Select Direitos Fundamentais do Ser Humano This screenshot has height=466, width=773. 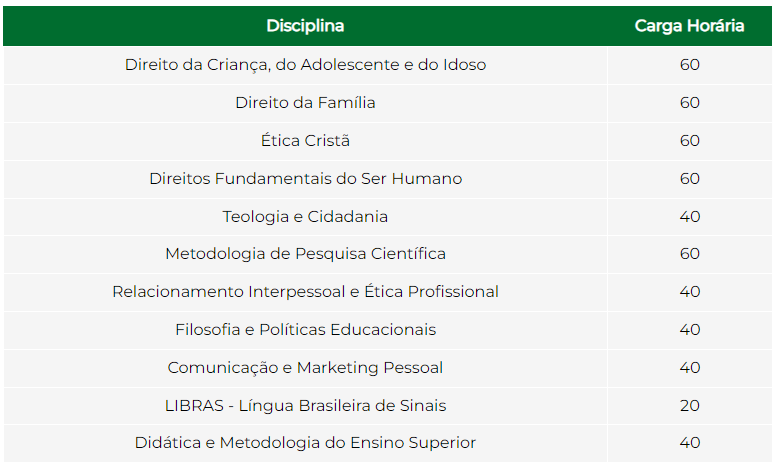[x=305, y=179]
